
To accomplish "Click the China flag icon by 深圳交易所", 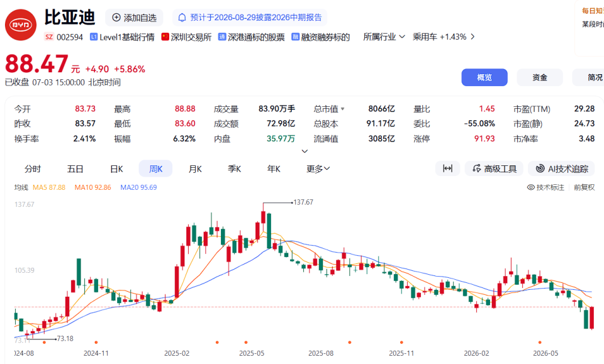I will click(x=165, y=36).
